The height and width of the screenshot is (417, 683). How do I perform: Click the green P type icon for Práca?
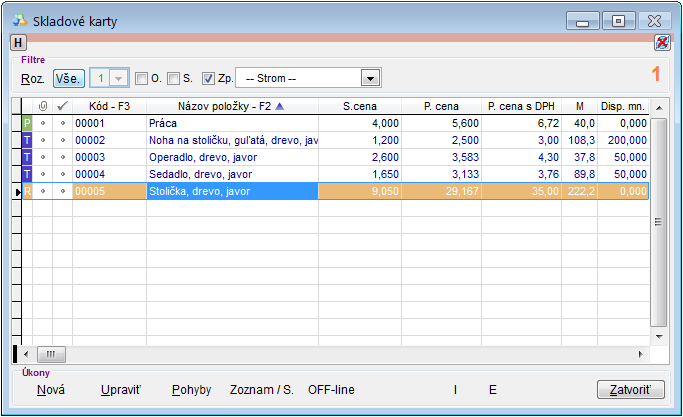(27, 123)
